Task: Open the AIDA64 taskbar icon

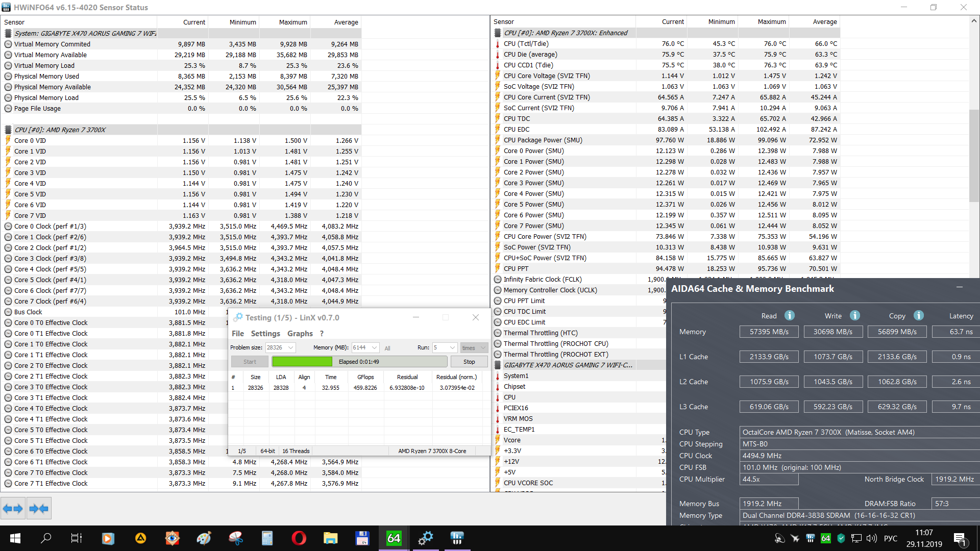Action: coord(394,538)
